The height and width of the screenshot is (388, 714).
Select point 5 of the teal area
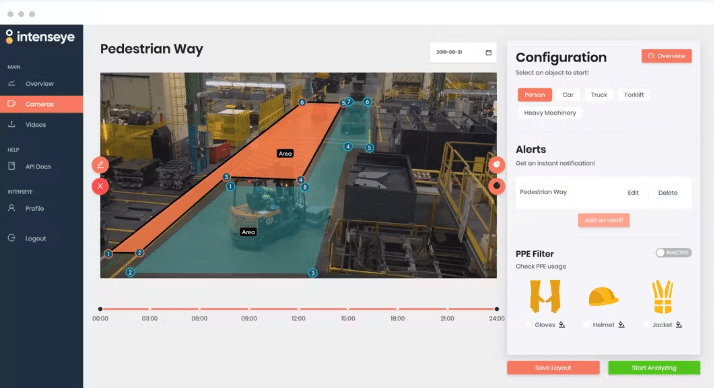[369, 148]
